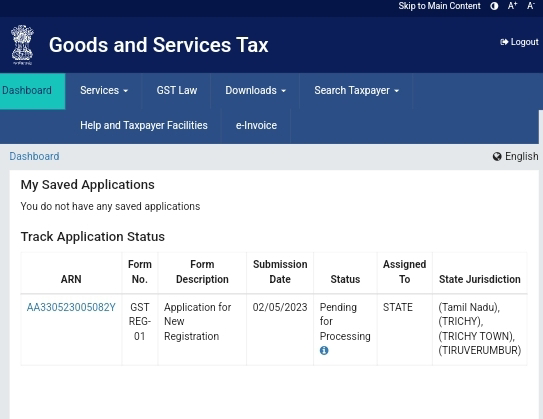Click the Assigned To column header
The width and height of the screenshot is (543, 419).
[404, 272]
